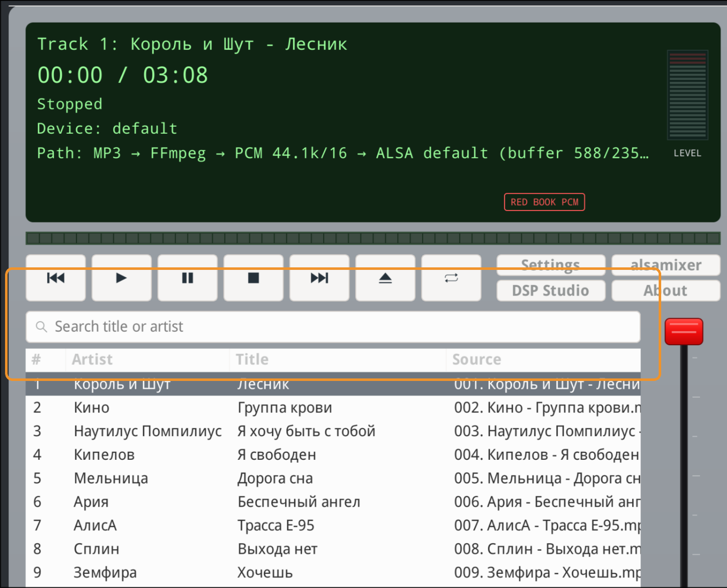The height and width of the screenshot is (588, 727).
Task: Click source 007. АлисА - Трасса Е-95
Action: coord(548,526)
